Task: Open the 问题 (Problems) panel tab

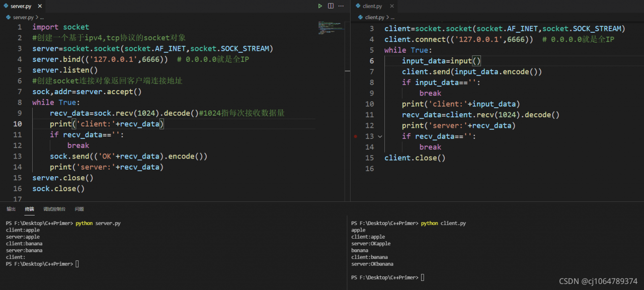Action: point(79,209)
